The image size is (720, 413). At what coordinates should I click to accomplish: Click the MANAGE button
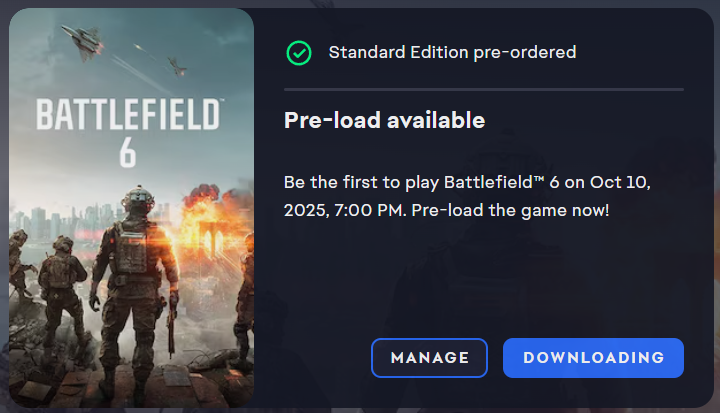(x=429, y=357)
